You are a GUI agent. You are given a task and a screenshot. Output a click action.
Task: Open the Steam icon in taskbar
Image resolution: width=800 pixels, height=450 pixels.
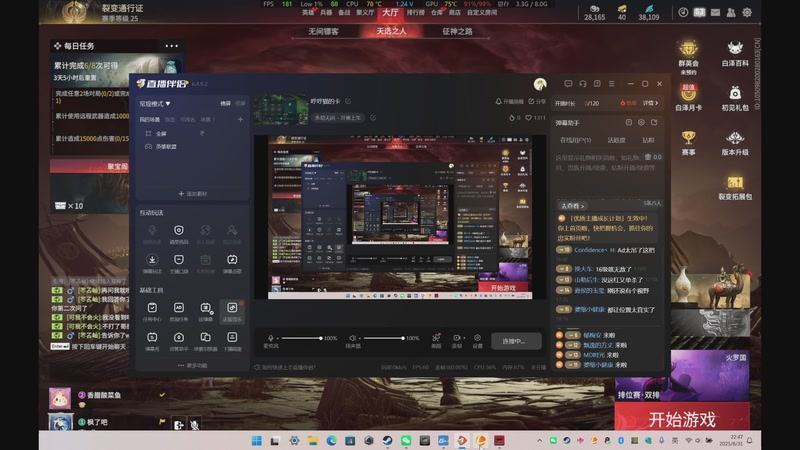pyautogui.click(x=387, y=440)
